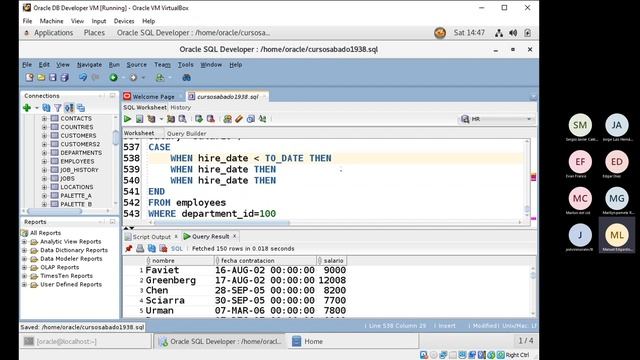Viewport: 640px width, 360px height.
Task: Click the Run Script icon in worksheet toolbar
Action: tap(139, 119)
